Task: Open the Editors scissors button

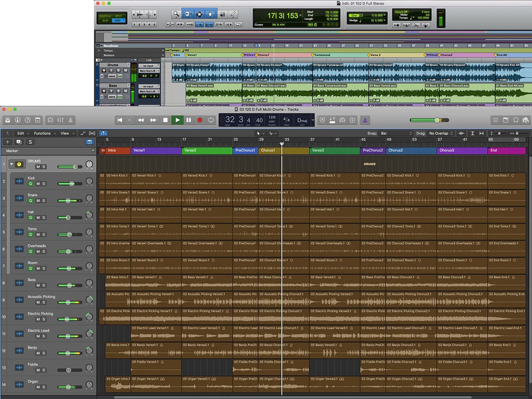Action: (x=71, y=120)
